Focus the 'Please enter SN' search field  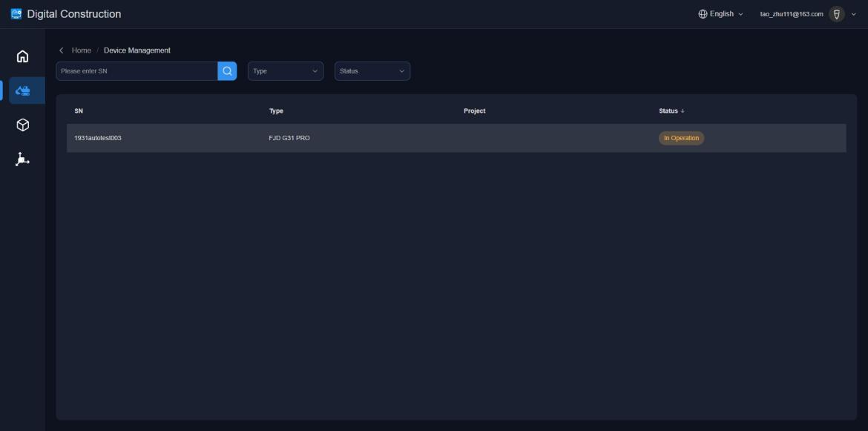(137, 71)
